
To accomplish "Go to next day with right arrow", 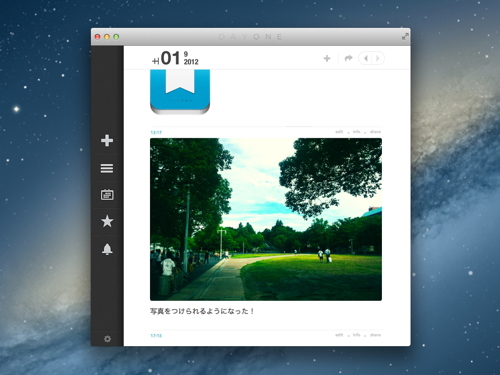I will 378,58.
